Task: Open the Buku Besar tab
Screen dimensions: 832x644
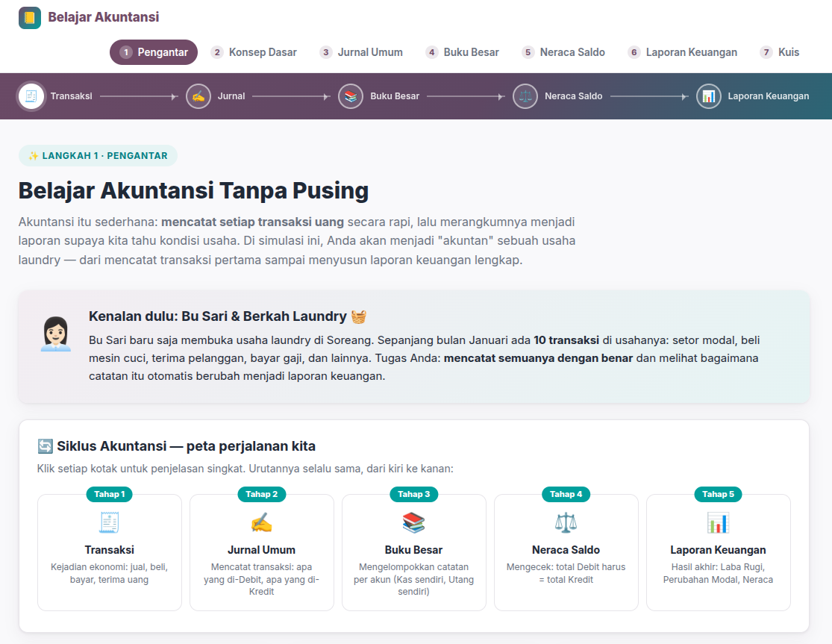Action: point(462,52)
